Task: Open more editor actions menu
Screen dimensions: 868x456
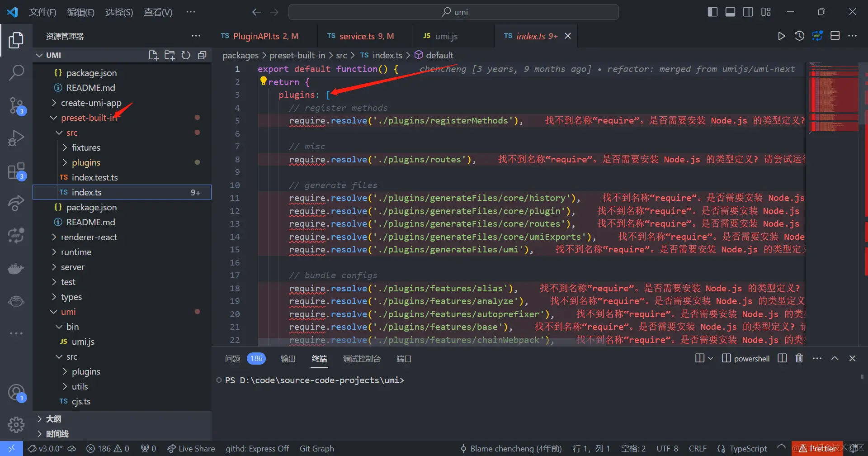Action: click(x=853, y=36)
